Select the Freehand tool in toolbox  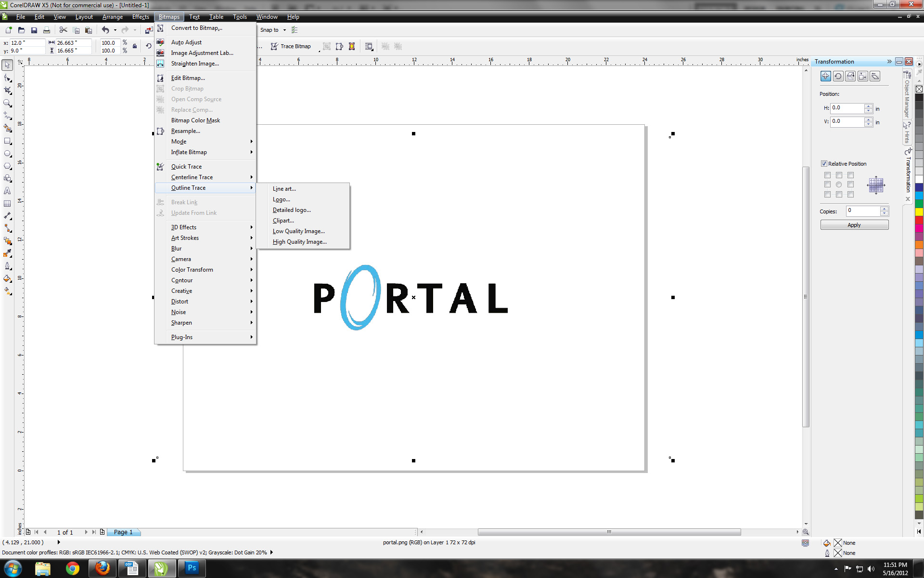tap(7, 115)
